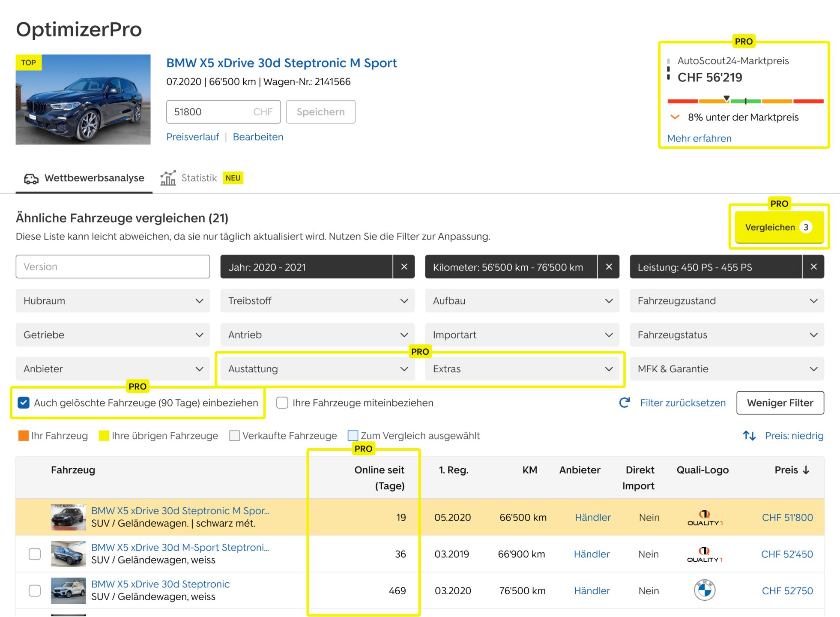This screenshot has width=840, height=617.
Task: Click the Quality1 logo in the CHF 51'800 row
Action: click(x=705, y=518)
